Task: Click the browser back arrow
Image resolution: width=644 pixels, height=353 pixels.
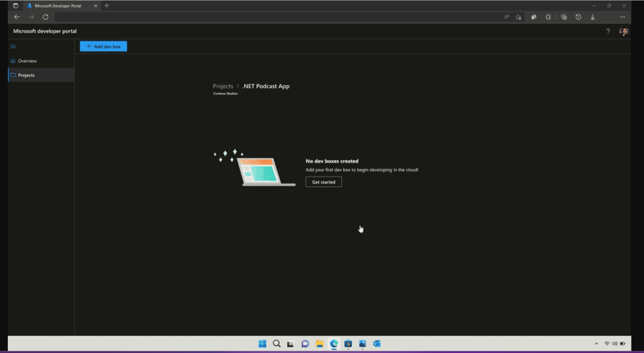Action: 17,17
